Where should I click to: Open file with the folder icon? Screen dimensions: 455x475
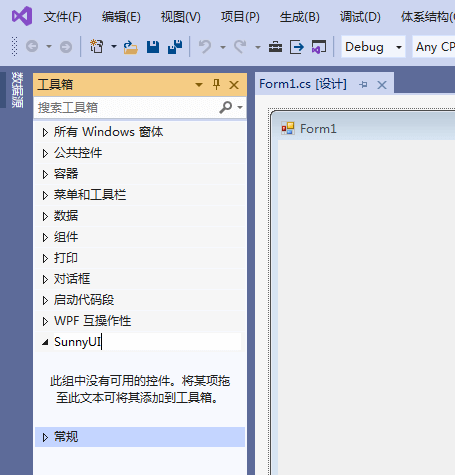[x=130, y=47]
